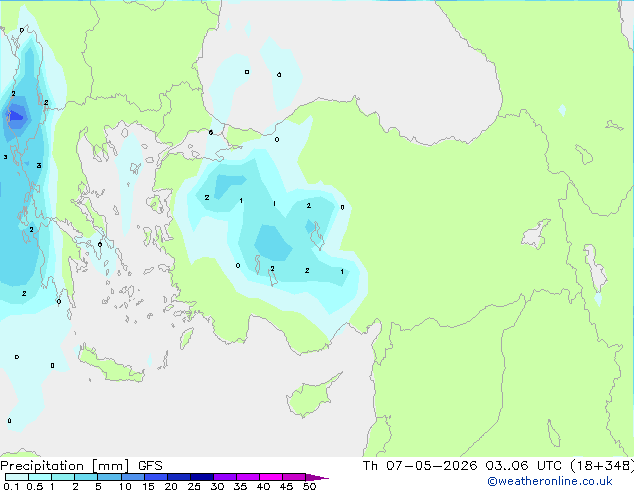Click legend scale label "0.5"
The image size is (634, 490).
tap(35, 486)
